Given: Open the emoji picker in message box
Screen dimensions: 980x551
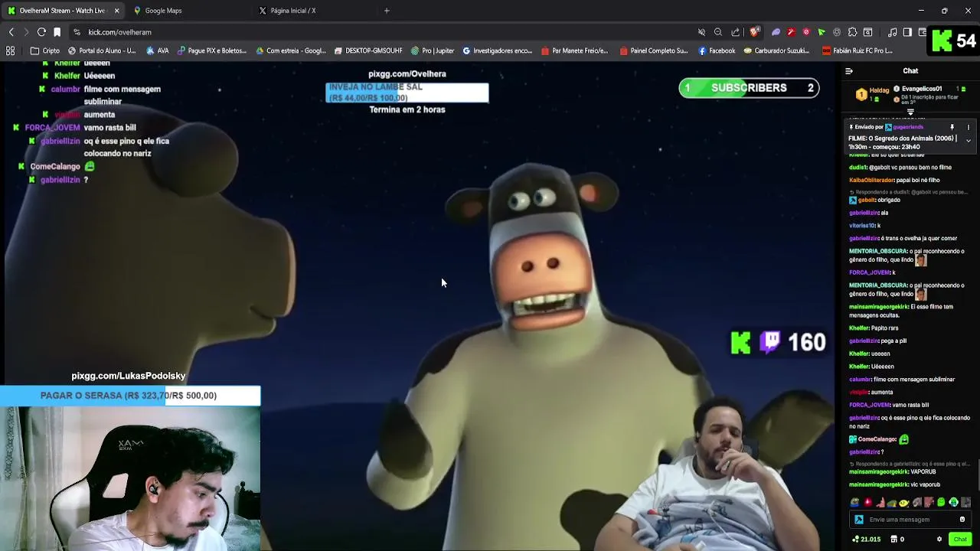Looking at the screenshot, I should [962, 520].
